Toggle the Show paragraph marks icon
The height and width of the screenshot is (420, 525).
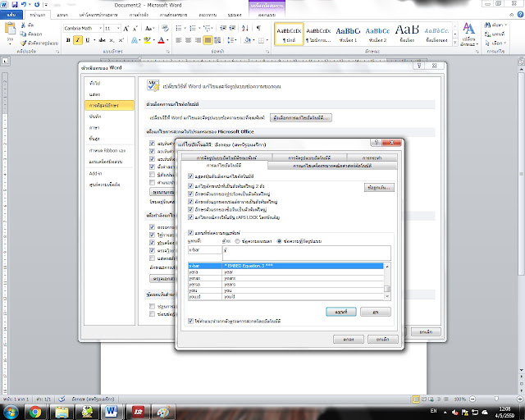point(258,29)
